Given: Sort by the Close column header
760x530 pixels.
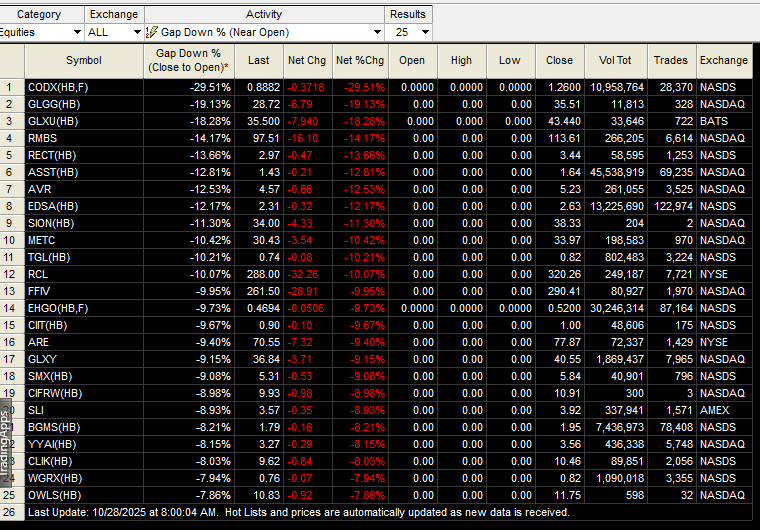Looking at the screenshot, I should tap(560, 61).
